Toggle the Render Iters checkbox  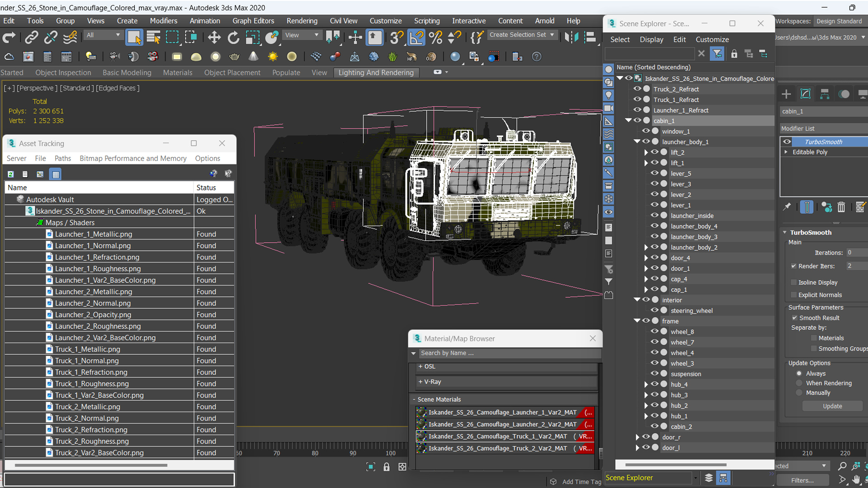(793, 266)
